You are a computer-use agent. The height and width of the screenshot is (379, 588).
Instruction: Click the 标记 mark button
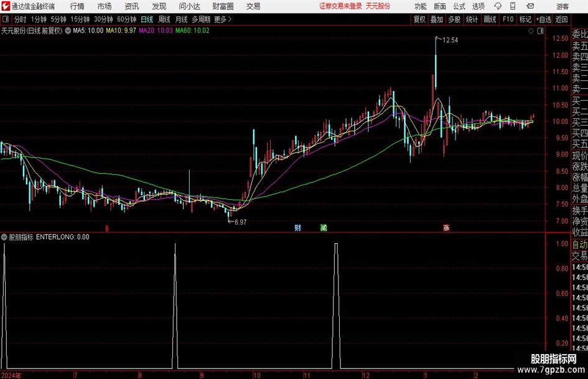coord(525,19)
